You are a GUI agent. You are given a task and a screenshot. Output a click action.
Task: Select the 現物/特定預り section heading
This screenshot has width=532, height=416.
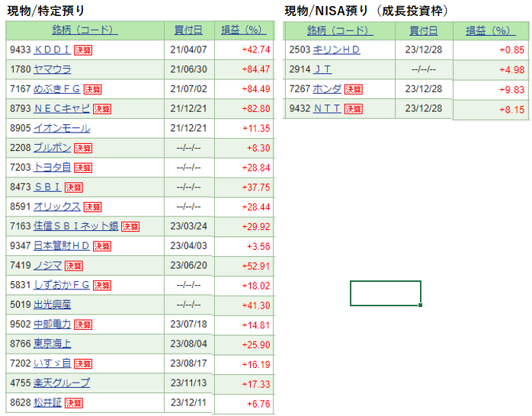[x=46, y=11]
